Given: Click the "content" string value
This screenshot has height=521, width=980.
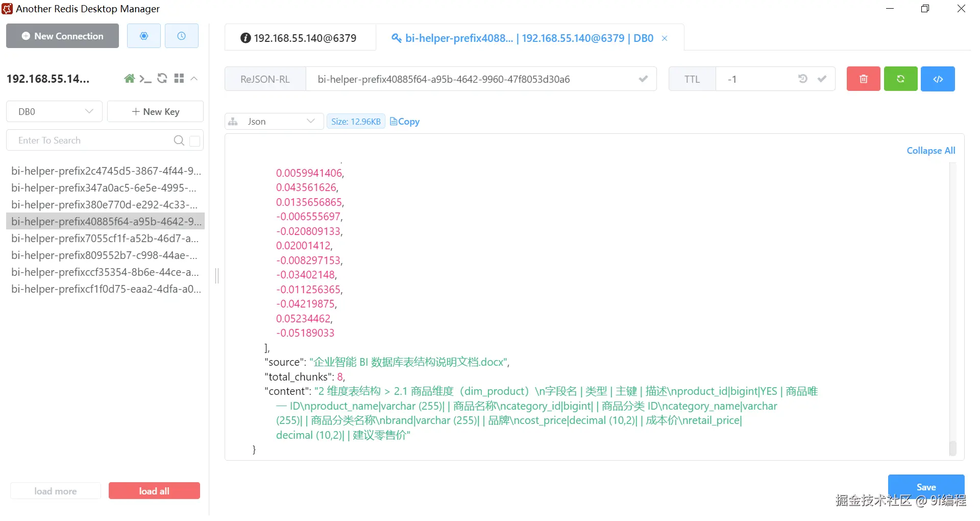Looking at the screenshot, I should point(547,413).
